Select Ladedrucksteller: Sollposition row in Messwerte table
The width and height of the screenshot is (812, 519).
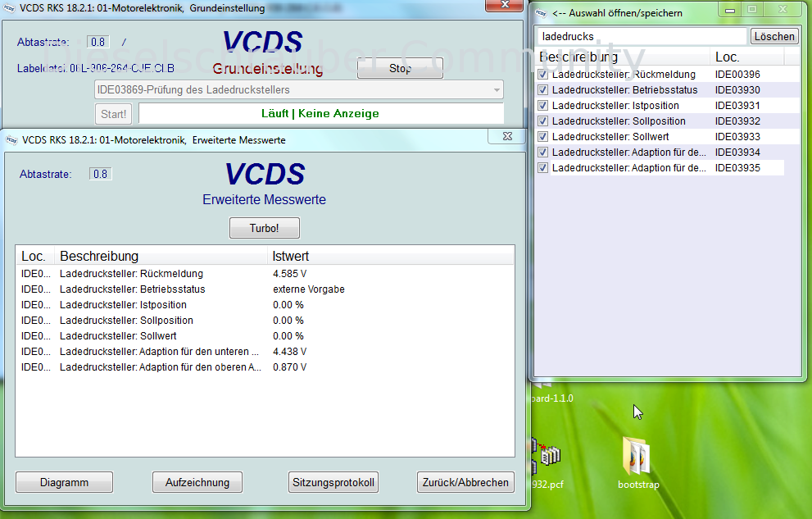(265, 320)
